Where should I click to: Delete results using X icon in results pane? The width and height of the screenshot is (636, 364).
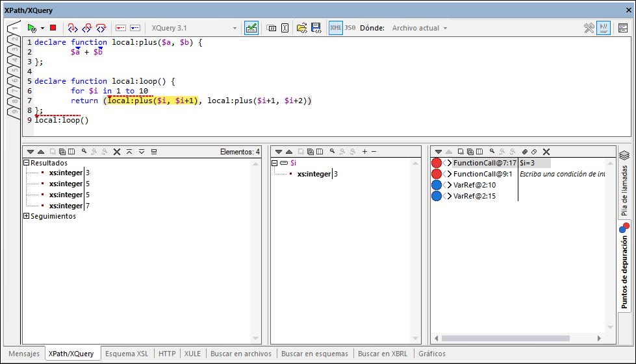[x=117, y=151]
